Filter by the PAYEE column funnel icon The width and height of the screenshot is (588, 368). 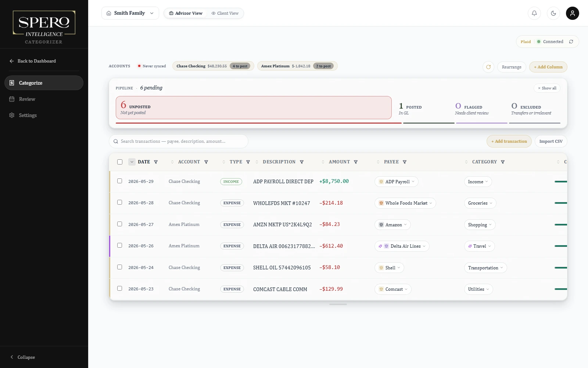pos(405,162)
